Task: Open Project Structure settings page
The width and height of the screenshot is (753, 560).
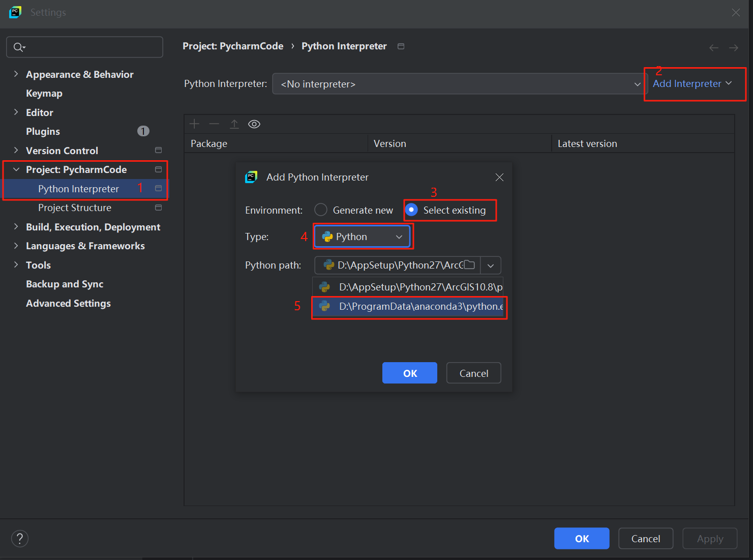Action: (75, 208)
